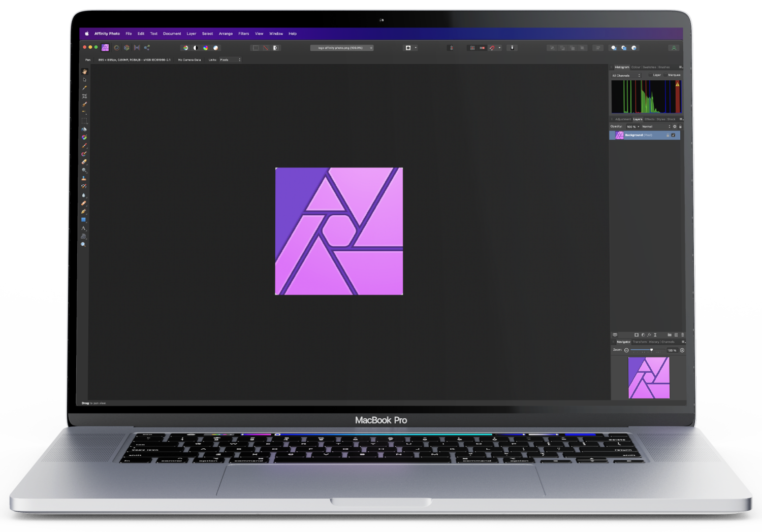Open the blend mode dropdown showing Normal
The width and height of the screenshot is (762, 532).
pyautogui.click(x=656, y=126)
